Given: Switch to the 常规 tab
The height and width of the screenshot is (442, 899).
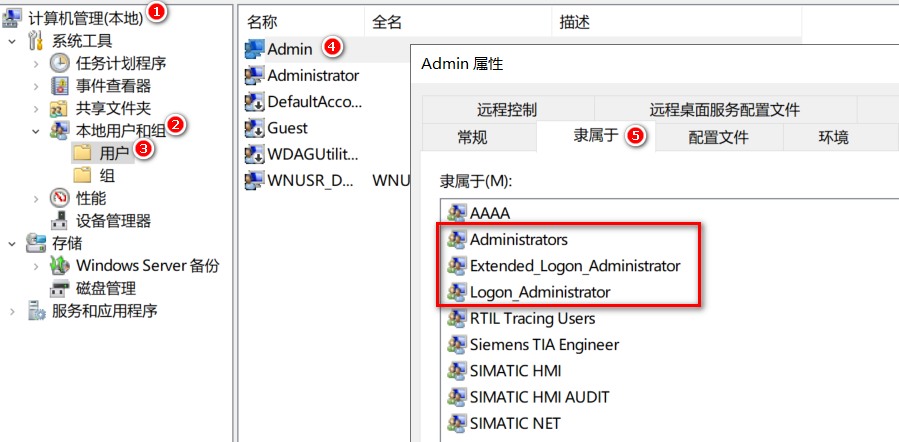Looking at the screenshot, I should [x=472, y=137].
